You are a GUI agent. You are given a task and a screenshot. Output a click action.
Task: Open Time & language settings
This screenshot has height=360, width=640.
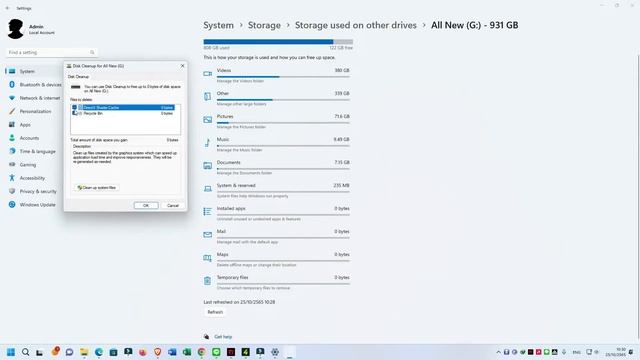click(x=33, y=151)
